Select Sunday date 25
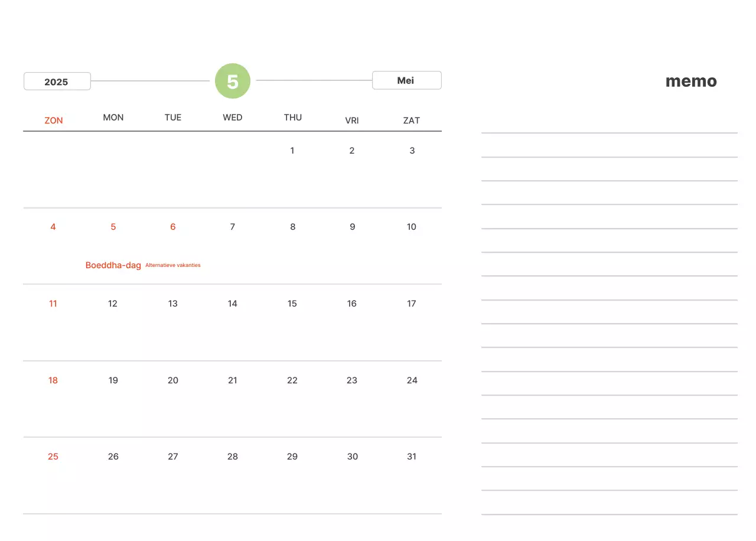The image size is (756, 541). tap(53, 457)
